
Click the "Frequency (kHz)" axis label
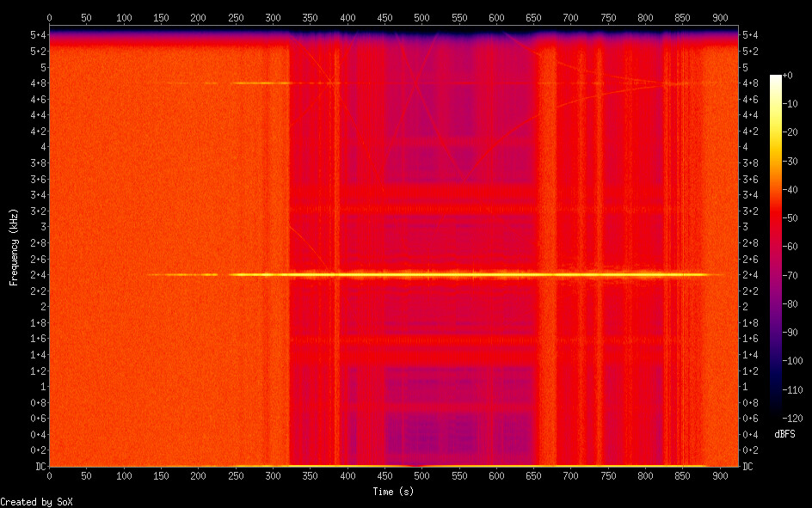point(14,247)
